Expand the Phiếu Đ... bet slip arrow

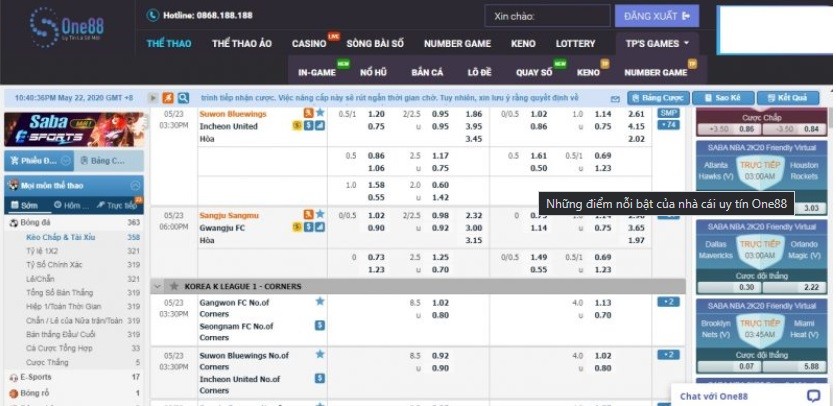point(66,161)
